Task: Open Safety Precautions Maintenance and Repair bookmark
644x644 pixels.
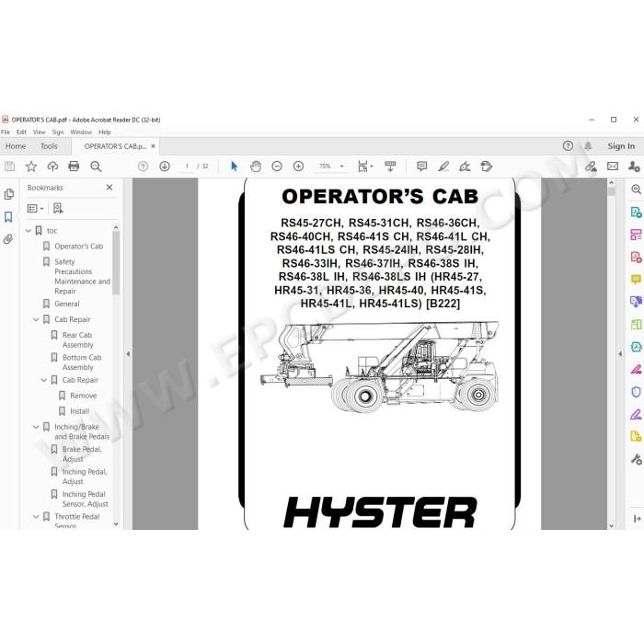Action: [82, 276]
